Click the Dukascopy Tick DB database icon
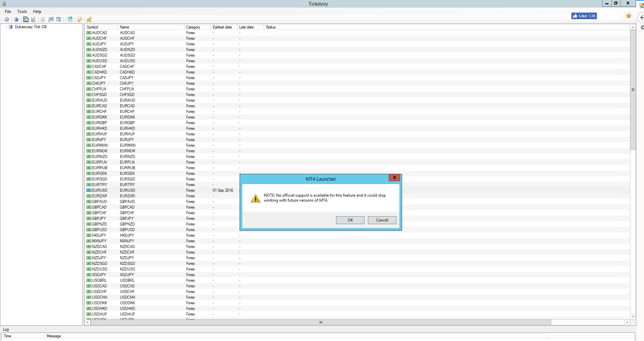The width and height of the screenshot is (644, 341). (x=11, y=27)
